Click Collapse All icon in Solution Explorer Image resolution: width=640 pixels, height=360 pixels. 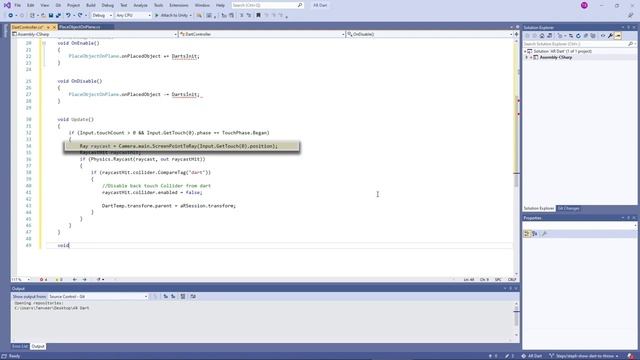point(585,36)
